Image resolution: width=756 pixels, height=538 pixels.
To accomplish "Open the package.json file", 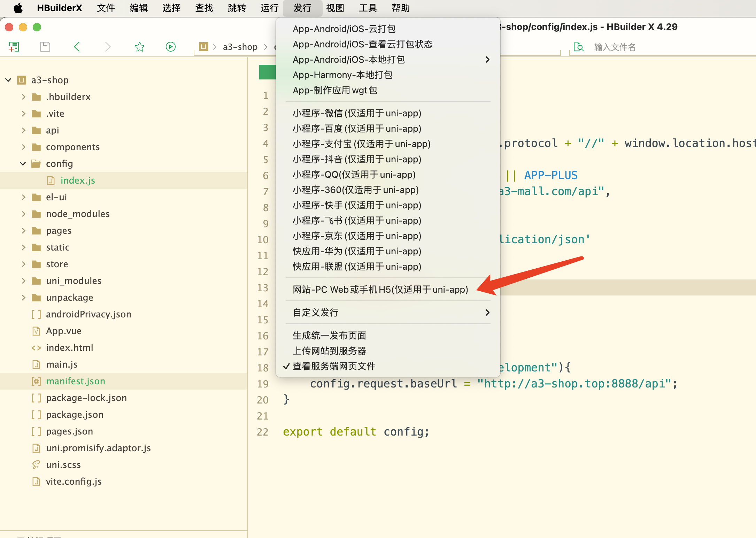I will 75,415.
